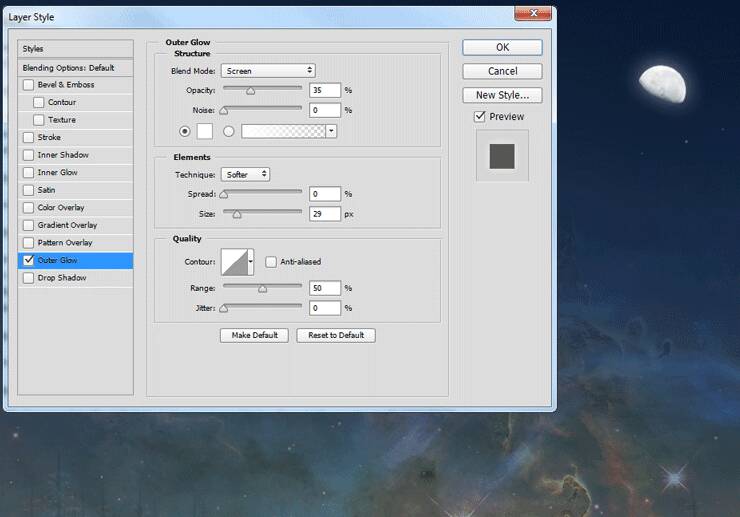This screenshot has height=517, width=740.
Task: Click the Opacity slider handle
Action: (x=250, y=91)
